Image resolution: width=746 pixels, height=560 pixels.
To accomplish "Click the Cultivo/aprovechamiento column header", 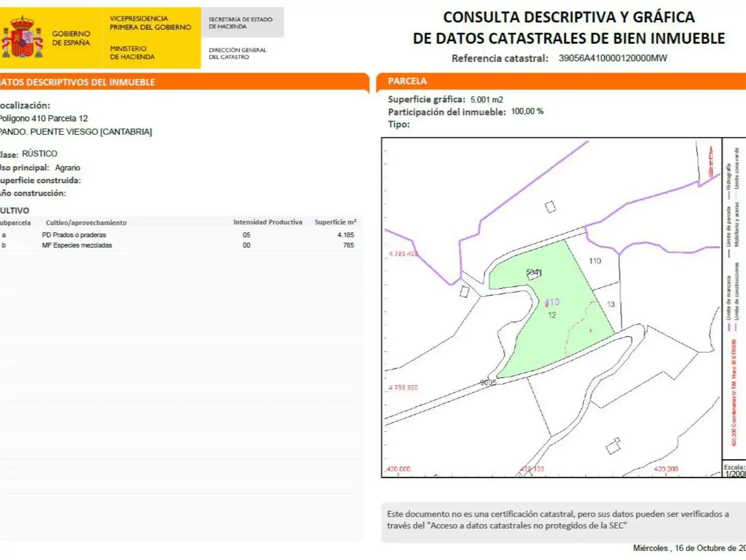I will click(86, 222).
